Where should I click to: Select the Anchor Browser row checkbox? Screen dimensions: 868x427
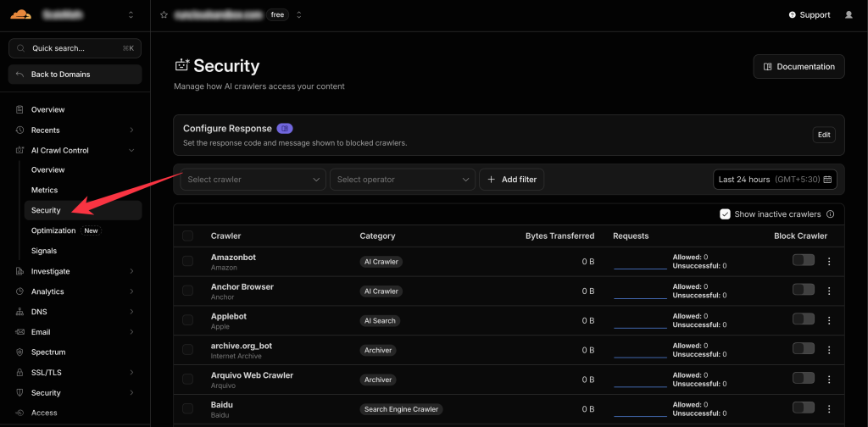click(187, 291)
